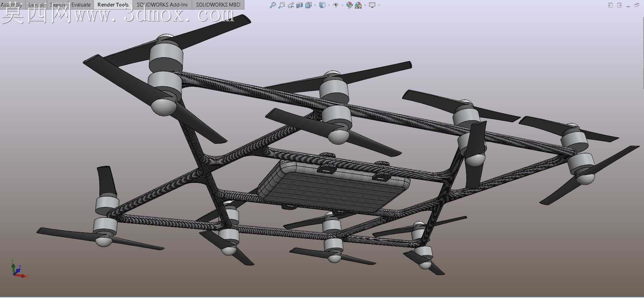Viewport: 644px width, 298px height.
Task: Click the Apply Scene icon
Action: click(358, 5)
